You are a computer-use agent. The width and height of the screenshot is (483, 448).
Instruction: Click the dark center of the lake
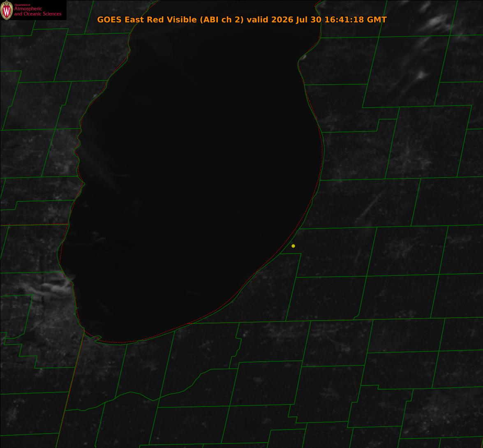197,185
